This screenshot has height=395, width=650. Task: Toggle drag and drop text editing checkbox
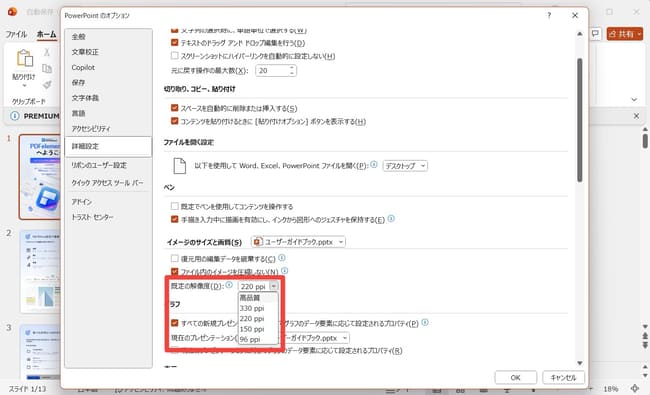pos(175,42)
